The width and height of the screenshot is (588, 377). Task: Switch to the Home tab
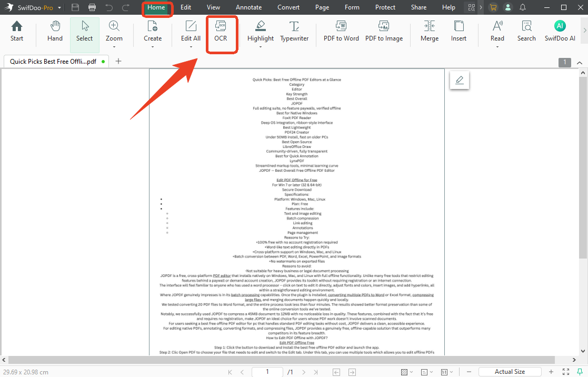(156, 7)
